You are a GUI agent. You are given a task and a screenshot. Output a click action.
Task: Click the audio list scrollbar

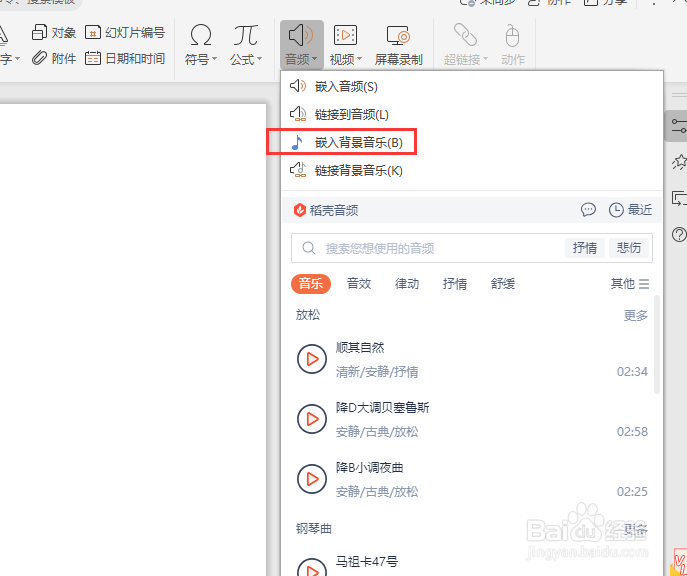[656, 344]
